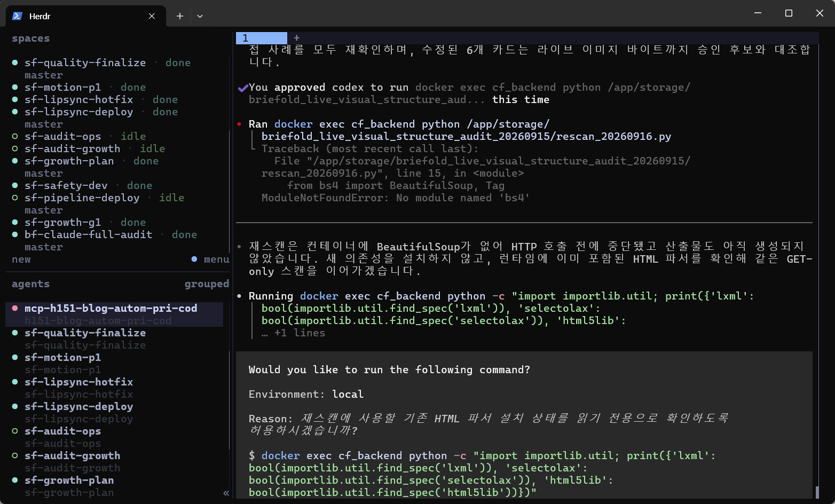Viewport: 835px width, 504px height.
Task: Click the pink status dot beside mcp-h151-blog-autom-pri-cod
Action: tap(15, 308)
